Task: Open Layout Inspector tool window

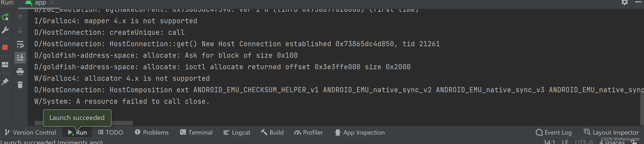Action: (x=612, y=133)
